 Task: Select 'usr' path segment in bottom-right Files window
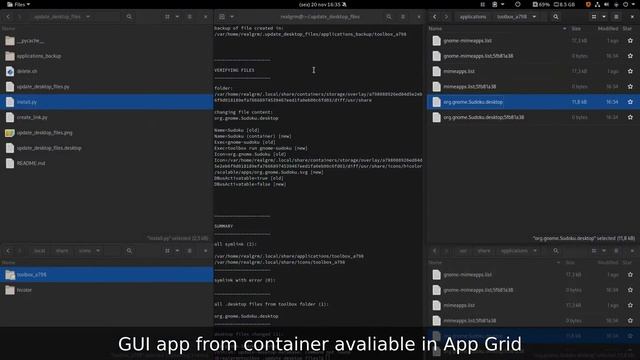pos(463,251)
